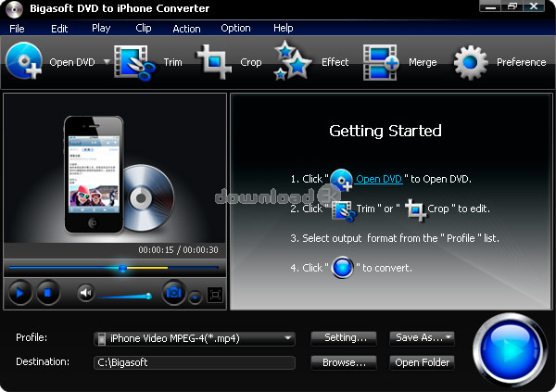Screen dimensions: 556x392
Task: Expand the Open DVD dropdown arrow
Action: tap(107, 62)
